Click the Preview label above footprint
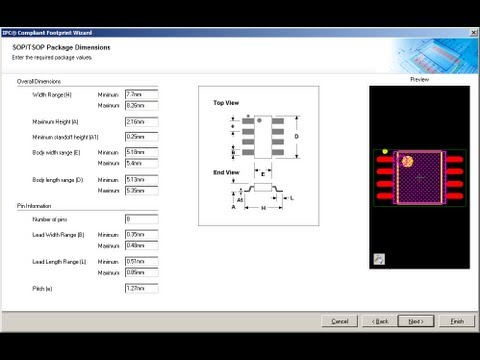Screen dimensions: 480x360 420,79
